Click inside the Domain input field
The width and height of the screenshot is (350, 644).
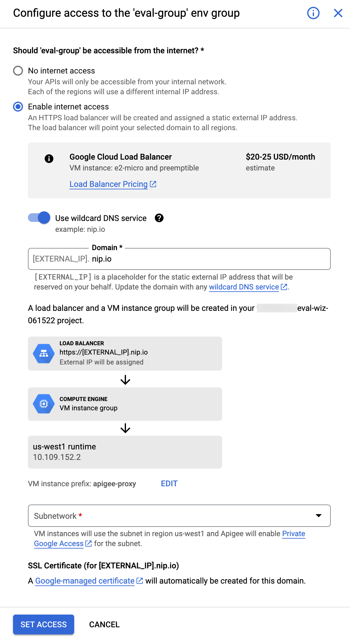(x=179, y=259)
